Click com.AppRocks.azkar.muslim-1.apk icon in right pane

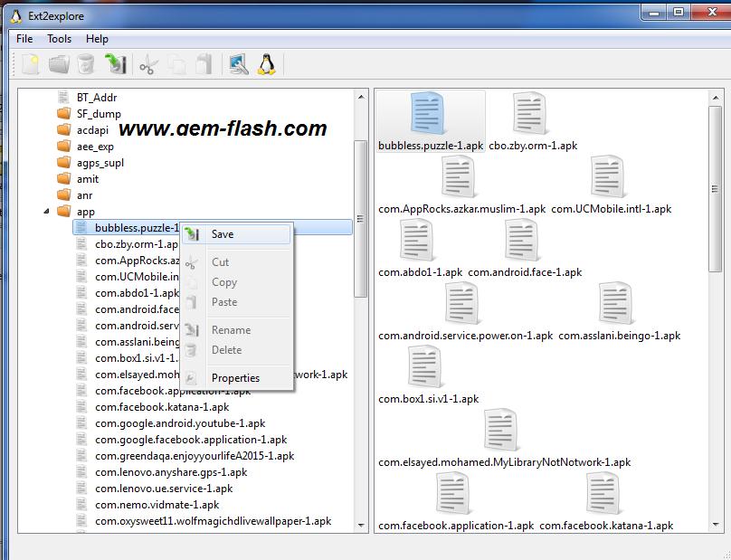coord(460,176)
